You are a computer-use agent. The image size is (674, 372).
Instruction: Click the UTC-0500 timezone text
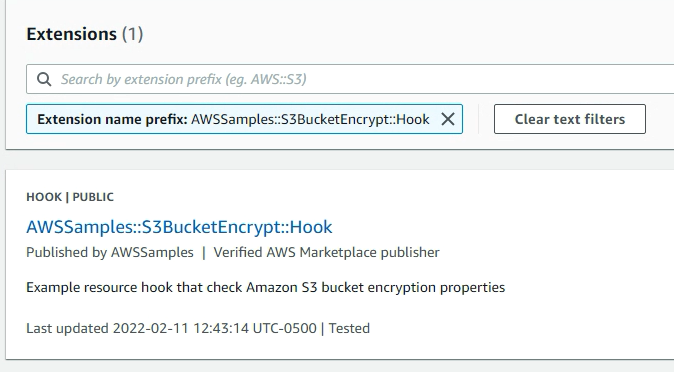(x=285, y=329)
